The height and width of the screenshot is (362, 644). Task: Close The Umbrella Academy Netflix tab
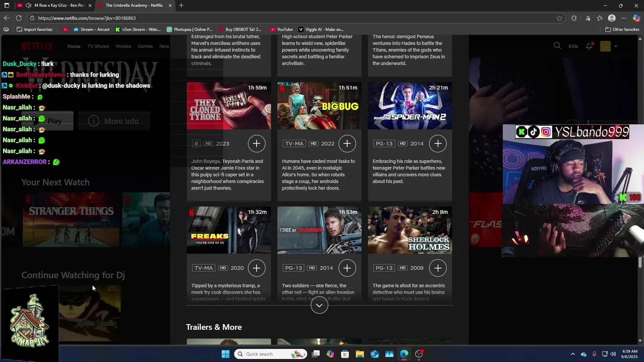[170, 6]
